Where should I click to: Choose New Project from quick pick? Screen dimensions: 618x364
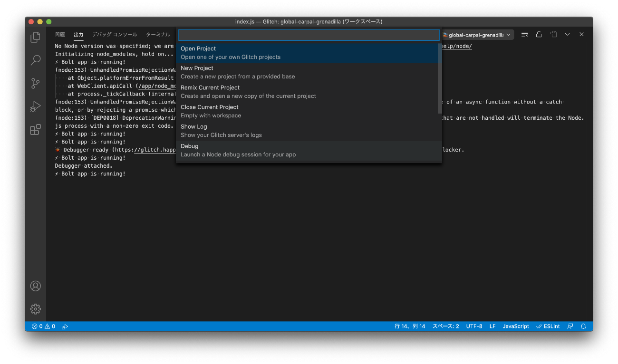point(307,72)
